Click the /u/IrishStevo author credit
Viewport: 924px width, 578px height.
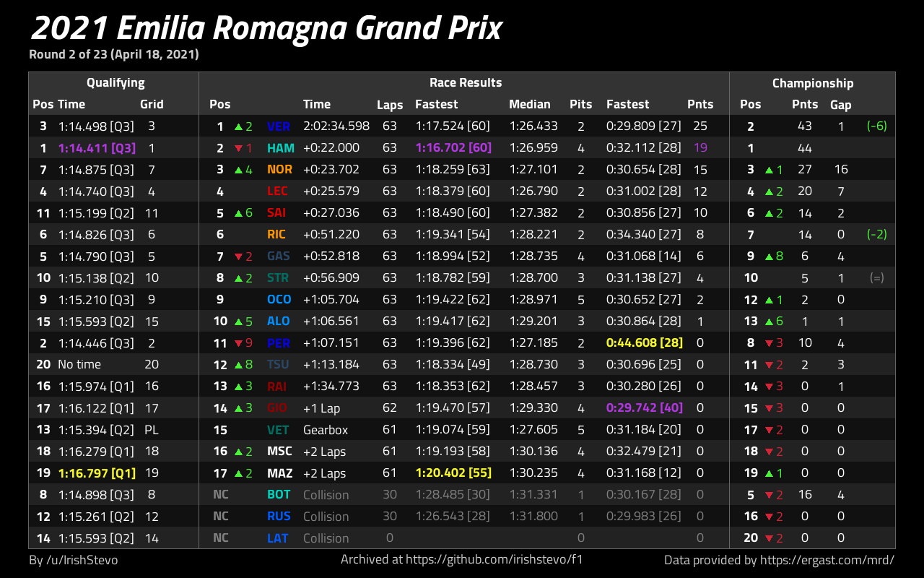(x=81, y=560)
